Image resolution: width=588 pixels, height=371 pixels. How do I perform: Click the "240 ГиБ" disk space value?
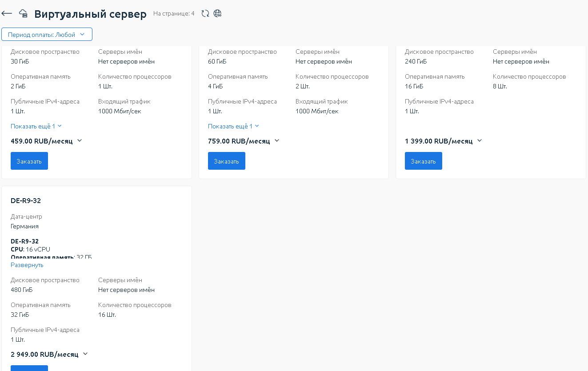click(x=416, y=61)
